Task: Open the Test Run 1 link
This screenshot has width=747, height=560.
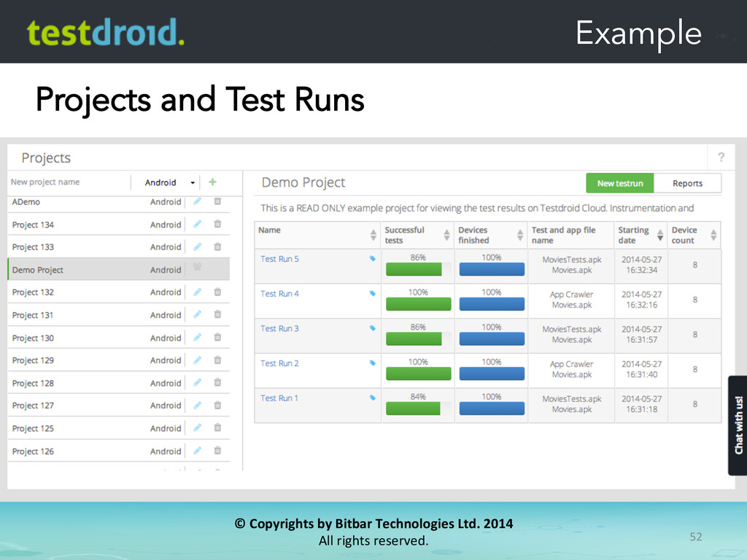Action: [x=279, y=398]
